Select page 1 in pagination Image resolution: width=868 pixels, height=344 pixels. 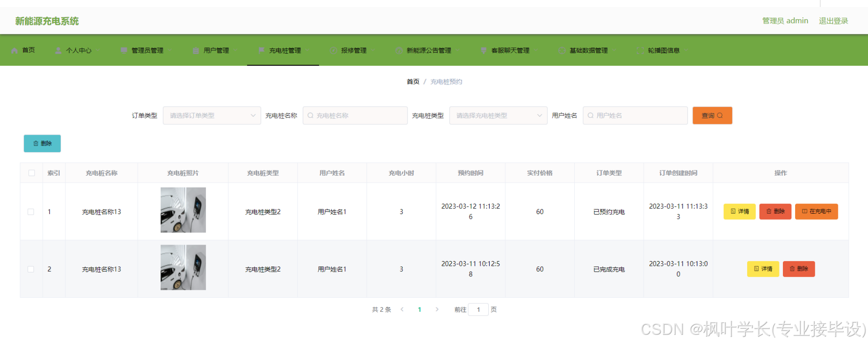pyautogui.click(x=419, y=310)
